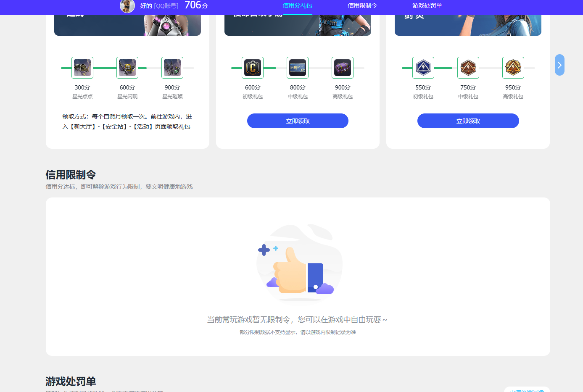Click the 领取方式 claim instructions text
The height and width of the screenshot is (392, 583).
pos(127,121)
